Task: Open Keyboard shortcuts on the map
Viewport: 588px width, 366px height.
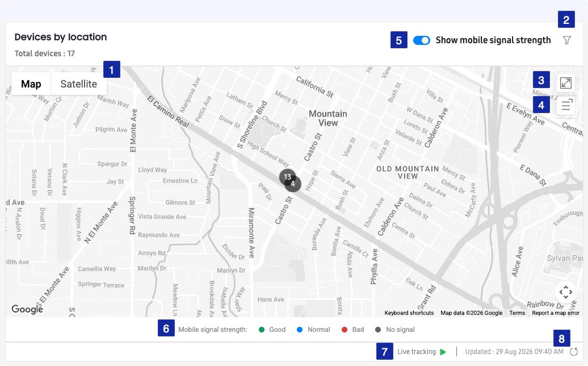Action: tap(409, 313)
